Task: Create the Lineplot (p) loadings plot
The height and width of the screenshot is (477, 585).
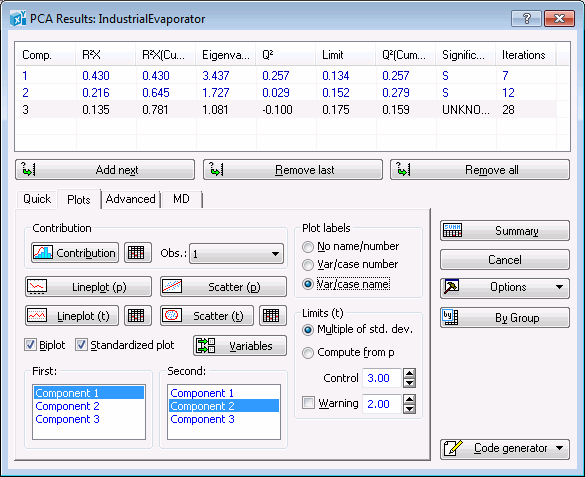Action: [x=88, y=287]
